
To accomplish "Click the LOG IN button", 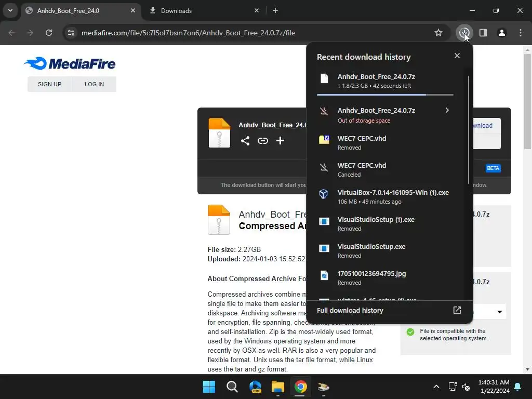I will pos(95,84).
